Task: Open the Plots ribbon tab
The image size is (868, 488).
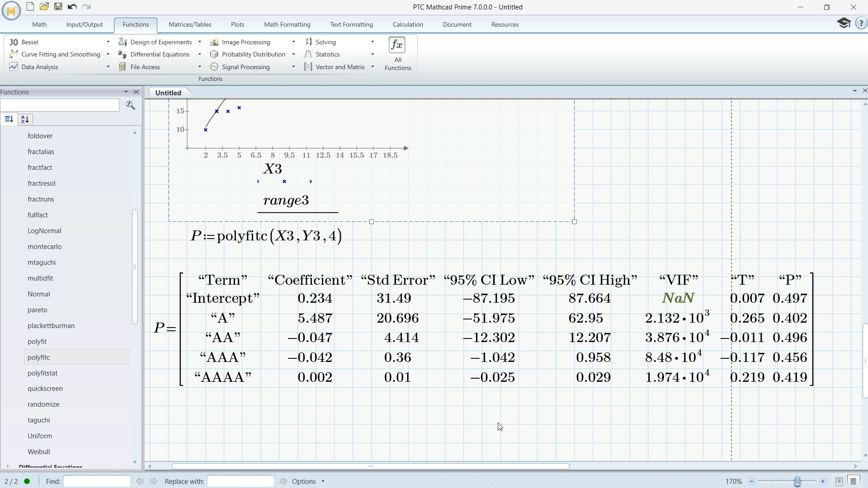Action: coord(237,24)
